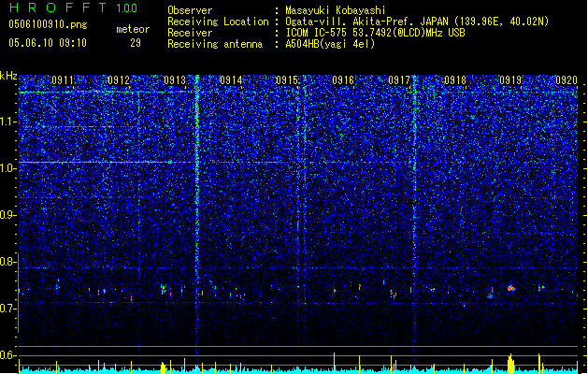The image size is (588, 374).
Task: Click the 1.0 frequency axis label
Action: pyautogui.click(x=8, y=168)
